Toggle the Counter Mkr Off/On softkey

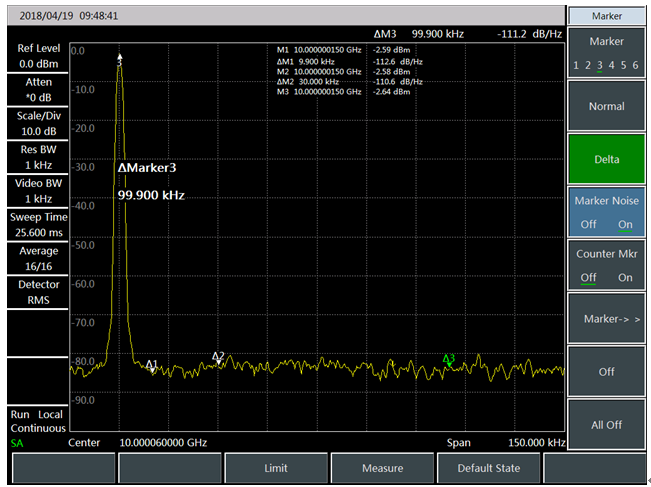pyautogui.click(x=607, y=265)
